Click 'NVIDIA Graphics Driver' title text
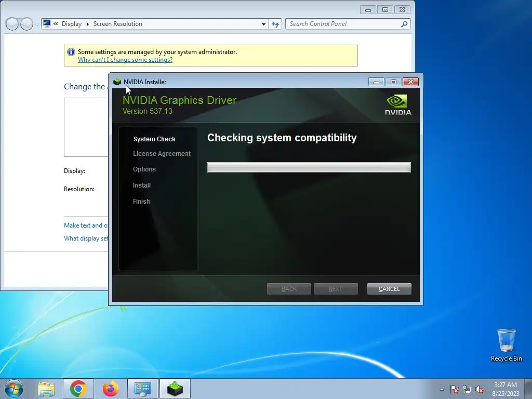The height and width of the screenshot is (399, 532). (179, 100)
